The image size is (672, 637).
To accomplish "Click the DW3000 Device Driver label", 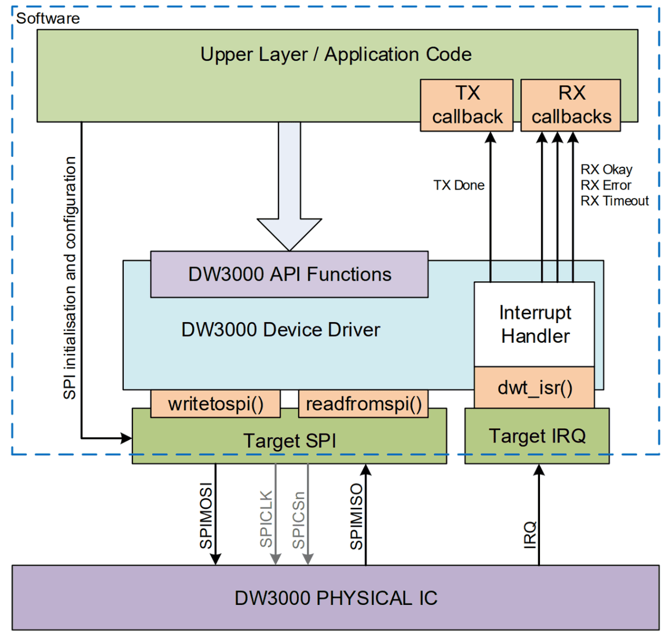I will (x=280, y=330).
